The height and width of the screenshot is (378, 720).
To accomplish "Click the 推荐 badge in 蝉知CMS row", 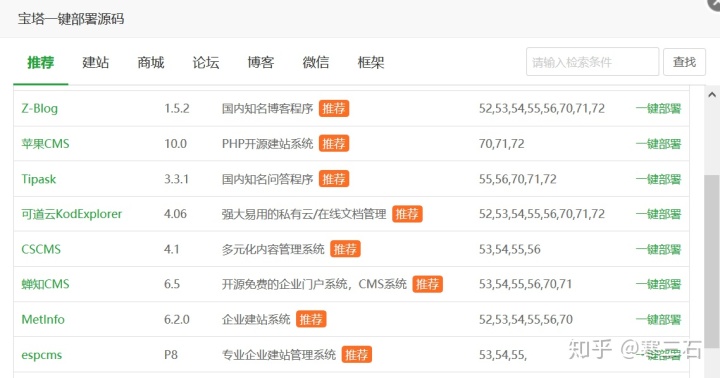I will point(427,284).
